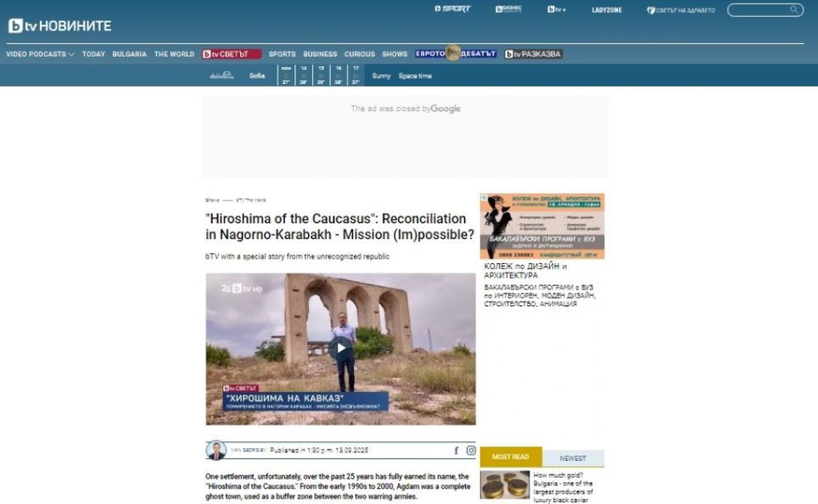This screenshot has height=504, width=818.
Task: Open the bTV Sport site icon
Action: pyautogui.click(x=452, y=9)
